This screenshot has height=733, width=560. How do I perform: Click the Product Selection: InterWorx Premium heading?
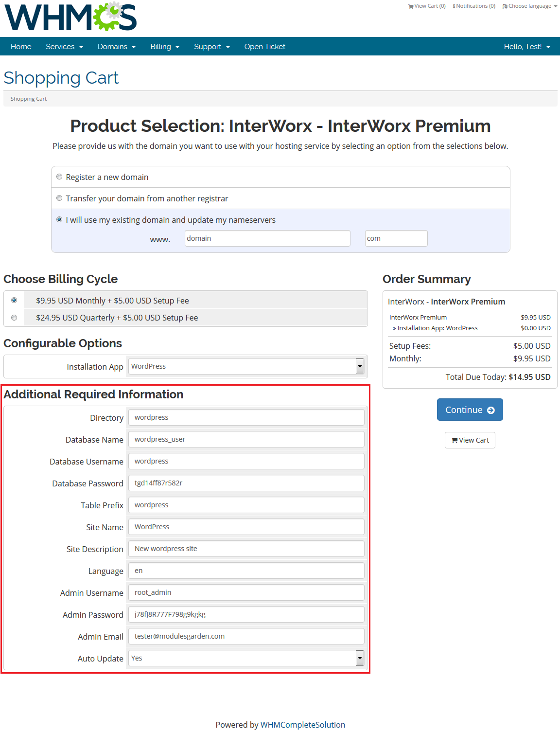(280, 126)
